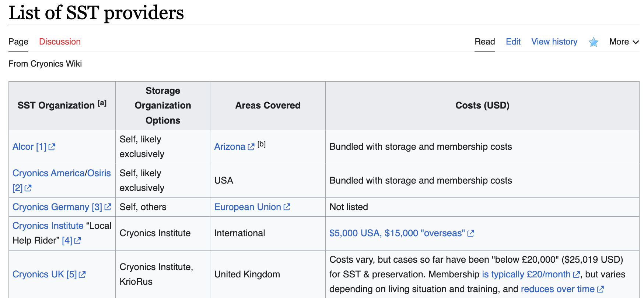Viewport: 644px width, 298px height.
Task: Open the [2] reference link
Action: (22, 188)
